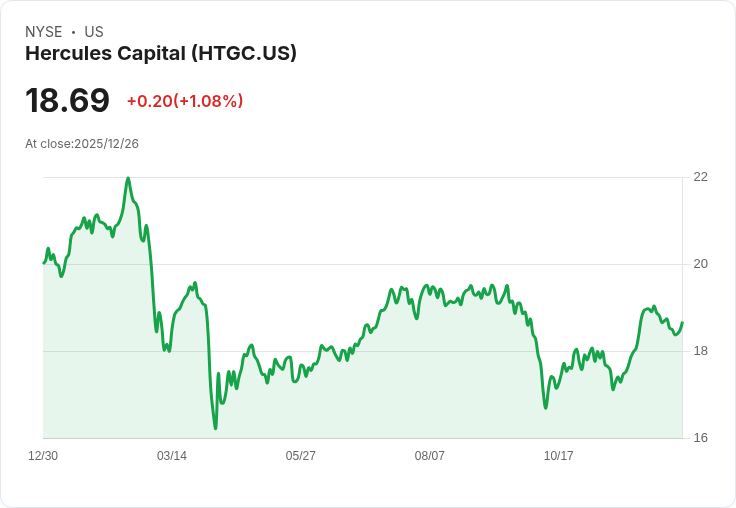Click the October dip low point on chart line
The image size is (736, 508).
point(545,408)
